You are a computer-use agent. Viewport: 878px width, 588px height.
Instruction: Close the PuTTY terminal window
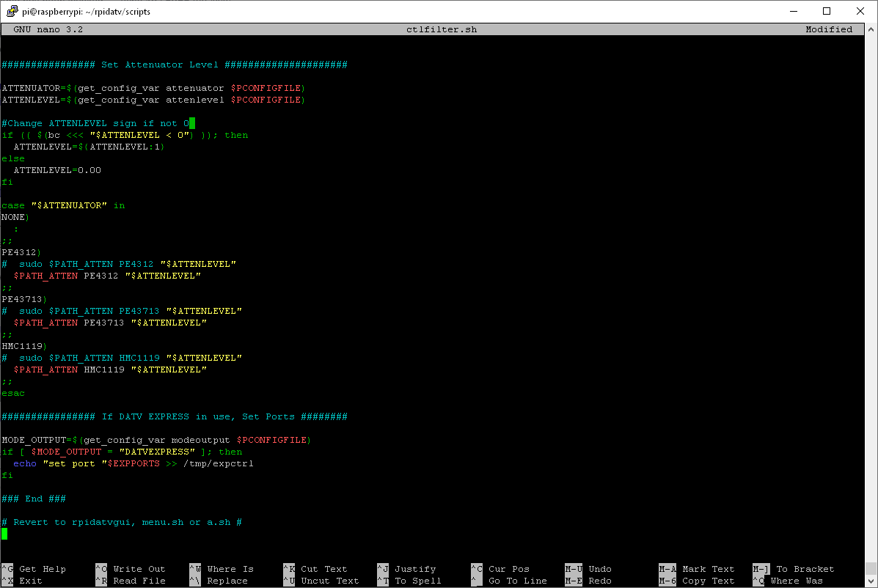tap(860, 11)
